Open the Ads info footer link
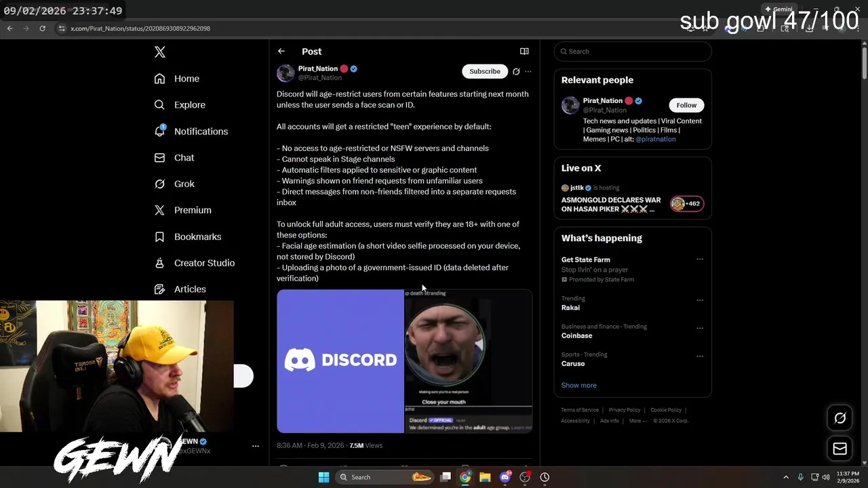 click(x=610, y=421)
